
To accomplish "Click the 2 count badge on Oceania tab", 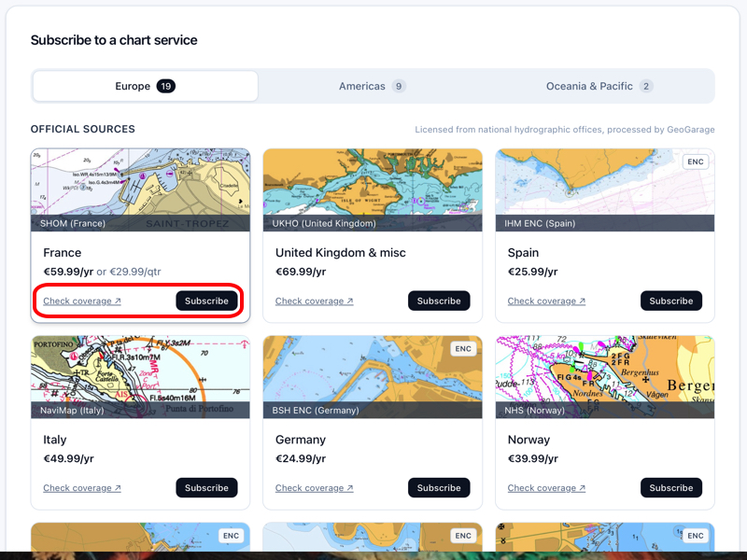I will tap(646, 86).
